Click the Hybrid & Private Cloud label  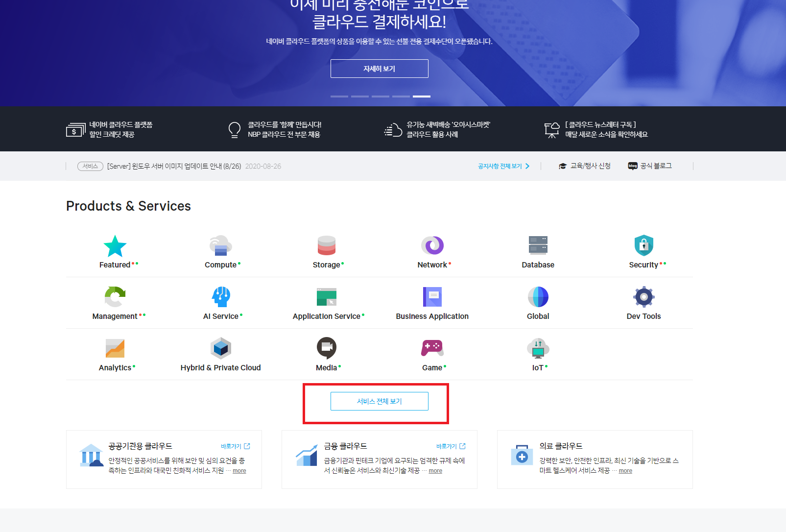[x=221, y=368]
